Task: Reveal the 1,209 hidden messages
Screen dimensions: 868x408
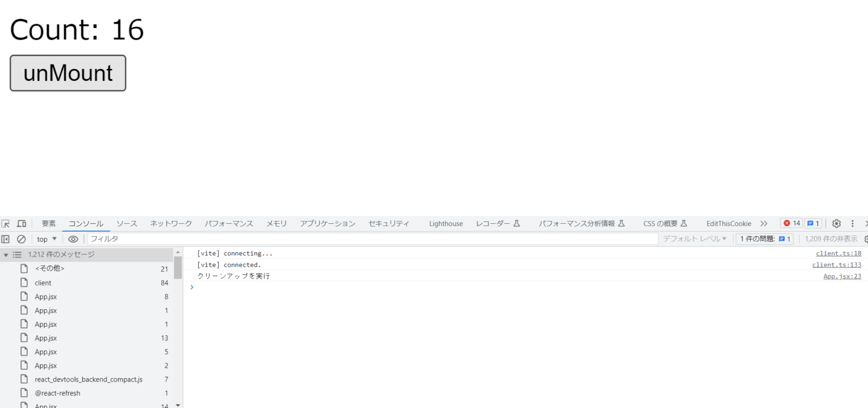Action: (831, 238)
